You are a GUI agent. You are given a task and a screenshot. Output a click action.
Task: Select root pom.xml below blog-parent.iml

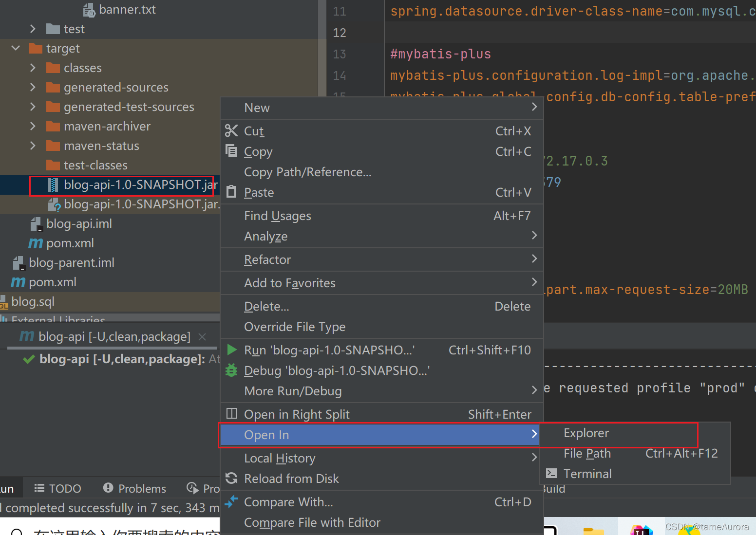point(110,282)
